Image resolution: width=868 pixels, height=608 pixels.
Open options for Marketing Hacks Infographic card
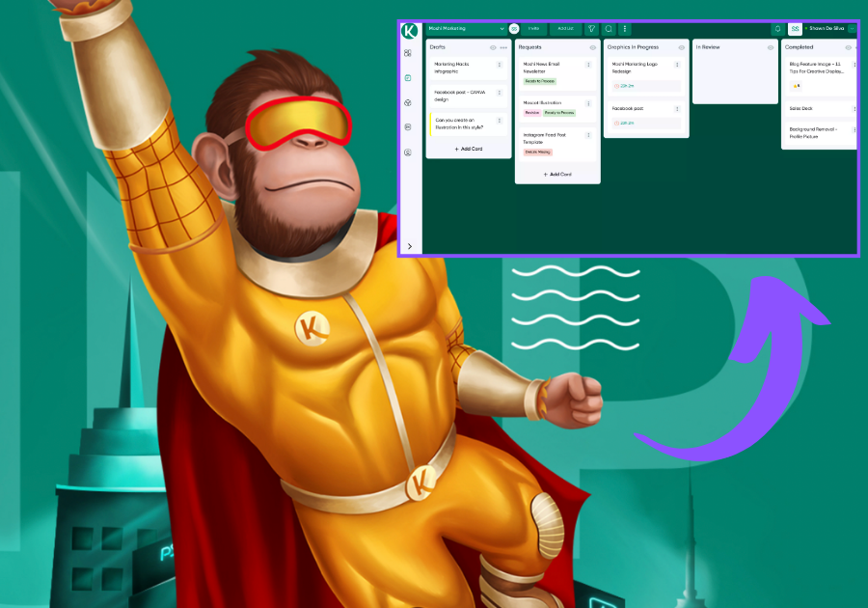click(499, 66)
